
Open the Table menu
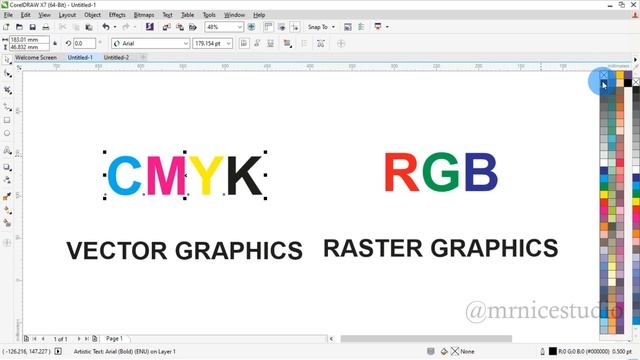coord(187,15)
